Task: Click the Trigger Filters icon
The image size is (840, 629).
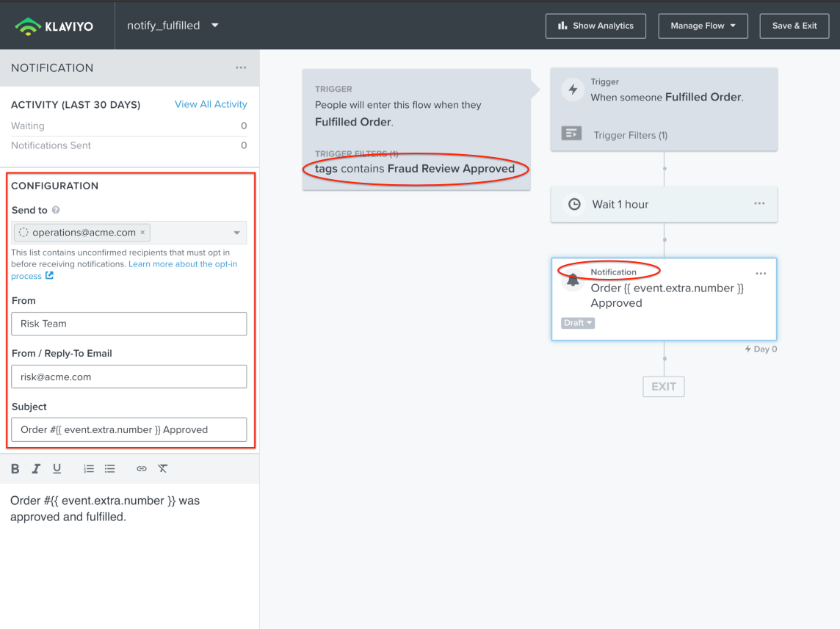Action: 571,134
